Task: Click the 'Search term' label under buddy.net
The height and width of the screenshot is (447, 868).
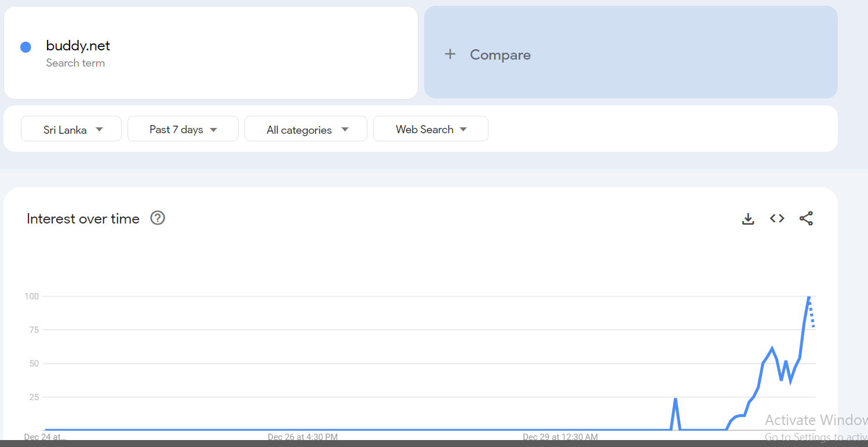Action: pyautogui.click(x=75, y=63)
